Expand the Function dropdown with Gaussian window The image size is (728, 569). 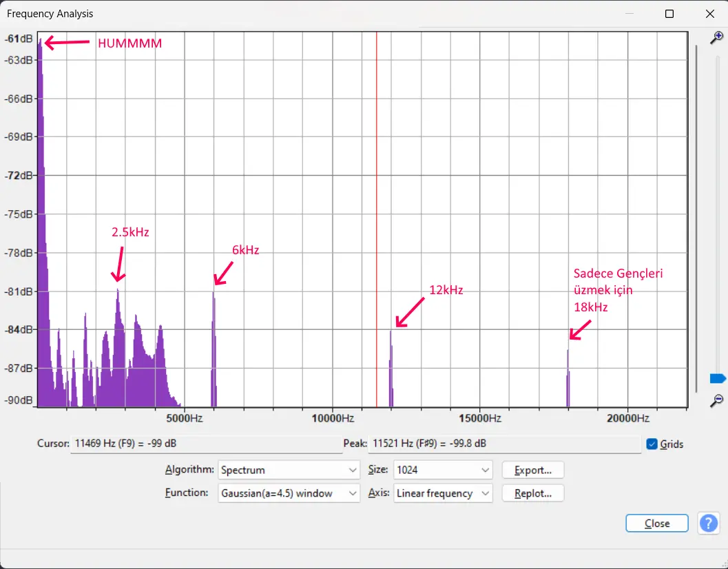tap(289, 493)
